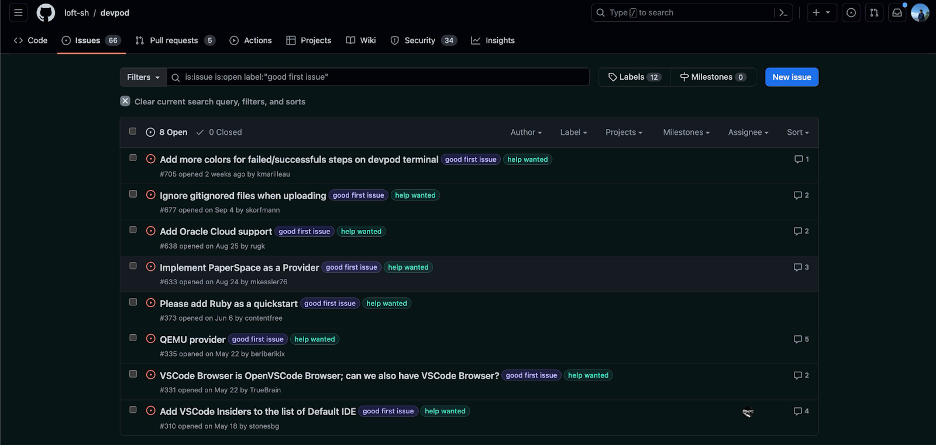The width and height of the screenshot is (936, 446).
Task: View your issues icon in header
Action: click(851, 13)
